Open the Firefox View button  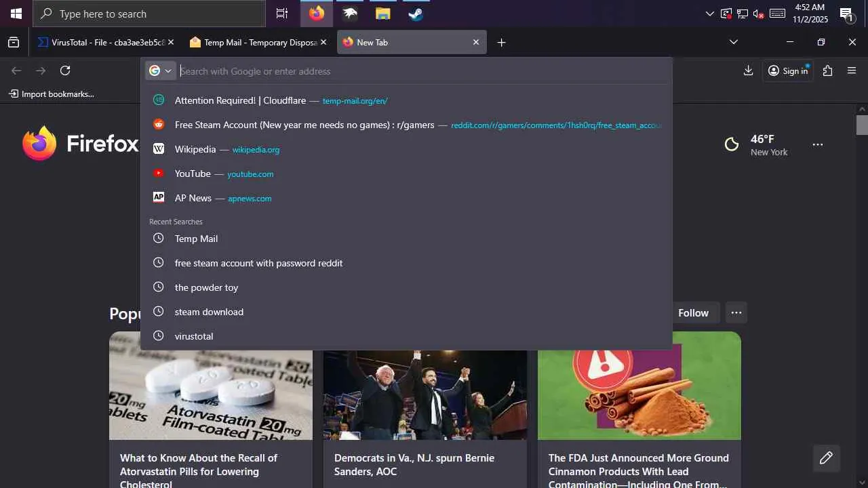pos(14,42)
